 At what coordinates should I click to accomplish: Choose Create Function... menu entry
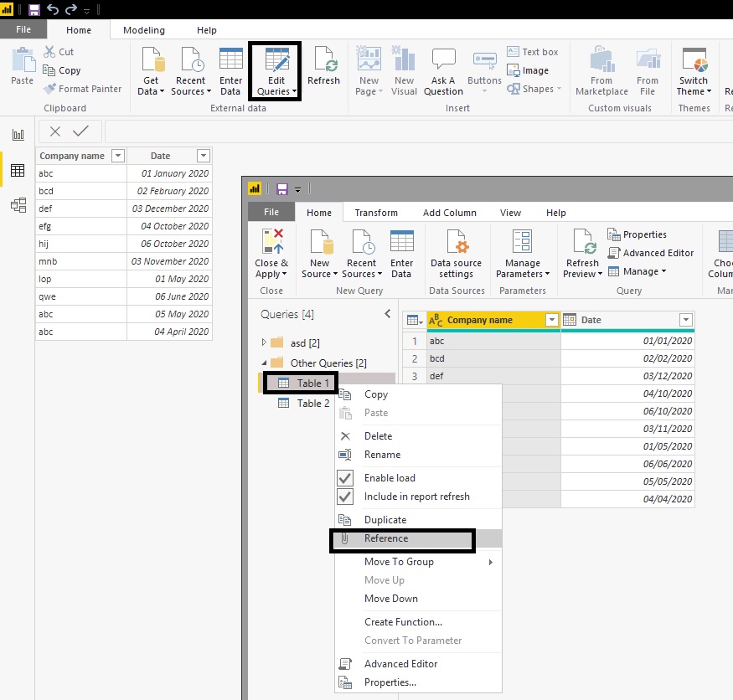point(418,622)
